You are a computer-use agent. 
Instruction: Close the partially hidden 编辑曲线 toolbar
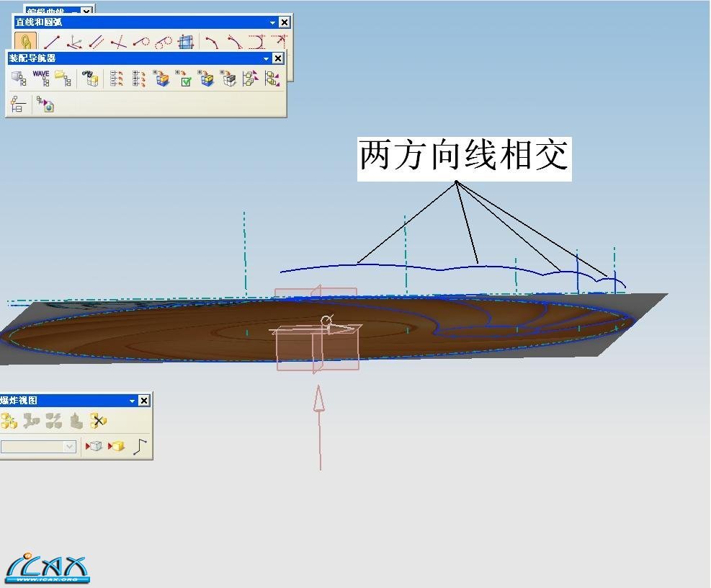(86, 10)
